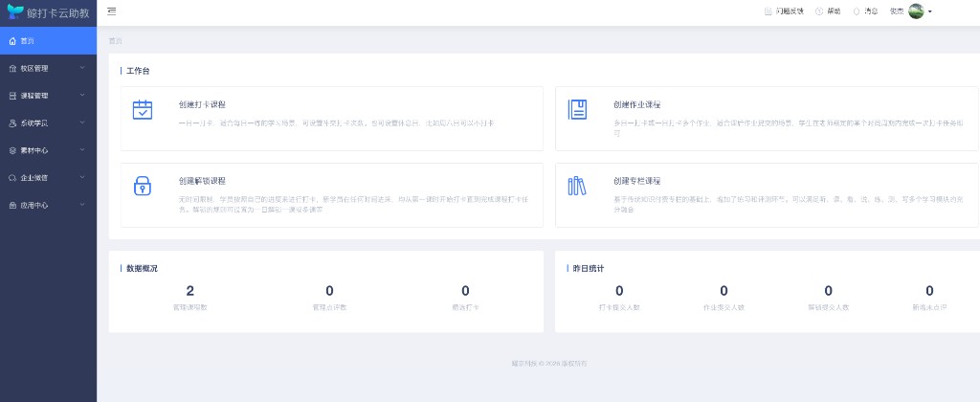Click the 作业提交人数 label

click(x=724, y=307)
